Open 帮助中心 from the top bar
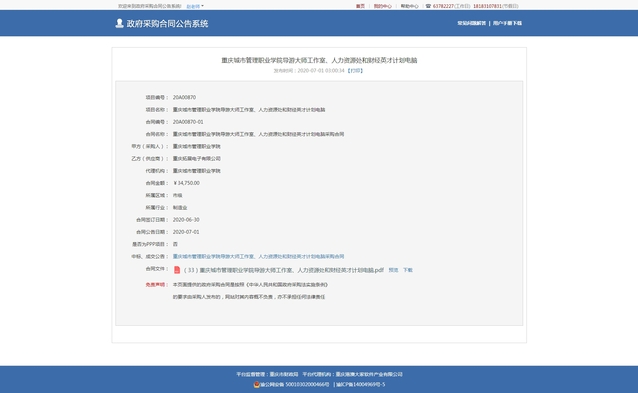 [409, 6]
